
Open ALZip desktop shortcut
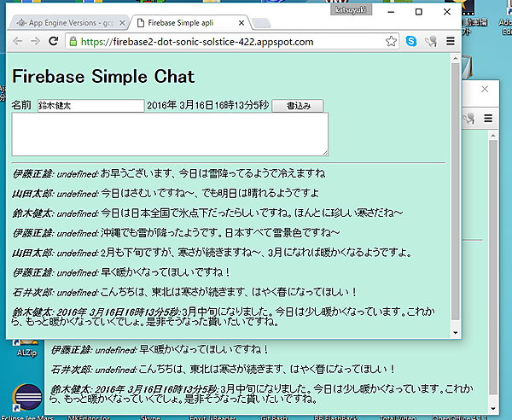[x=26, y=348]
